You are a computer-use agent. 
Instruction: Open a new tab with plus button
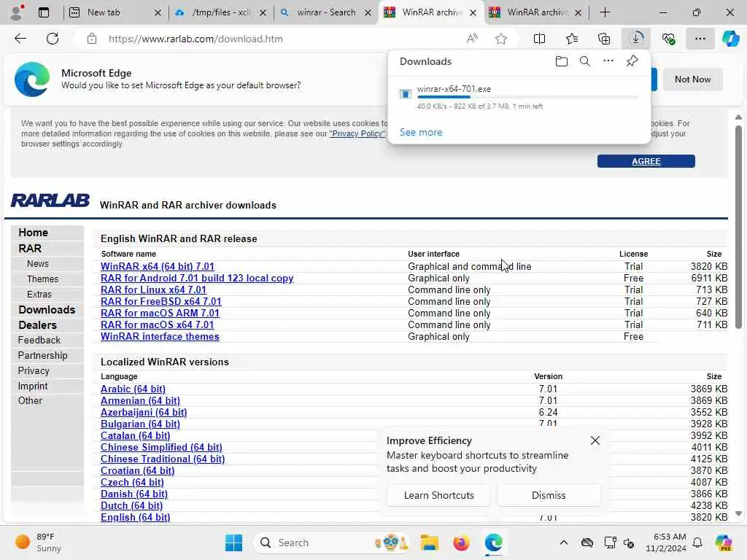click(605, 12)
